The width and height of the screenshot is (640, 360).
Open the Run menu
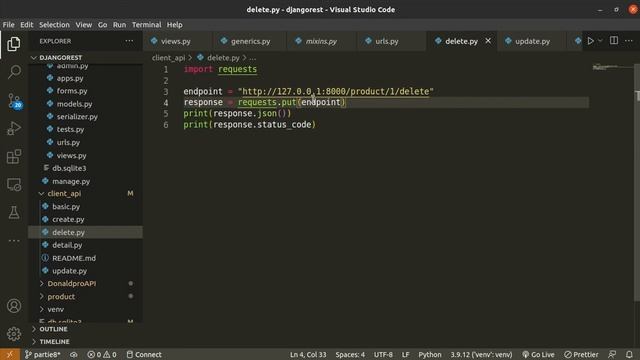click(x=120, y=24)
